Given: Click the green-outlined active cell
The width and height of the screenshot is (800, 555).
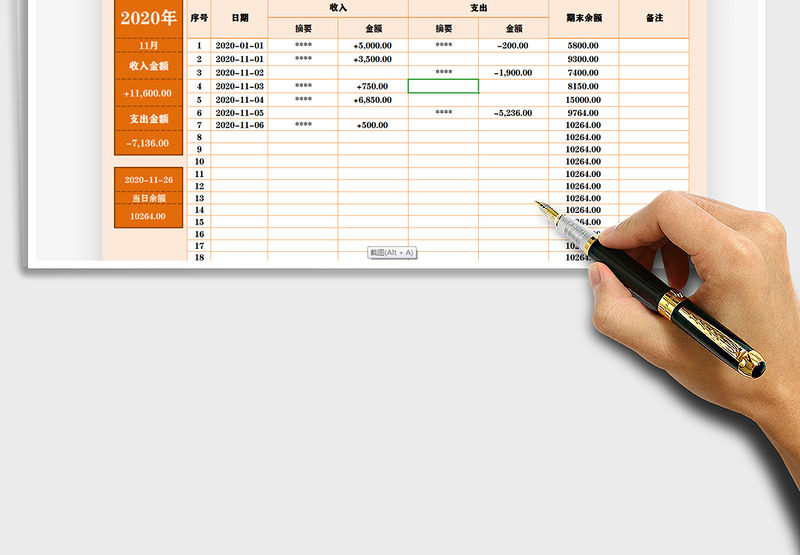Looking at the screenshot, I should click(443, 86).
